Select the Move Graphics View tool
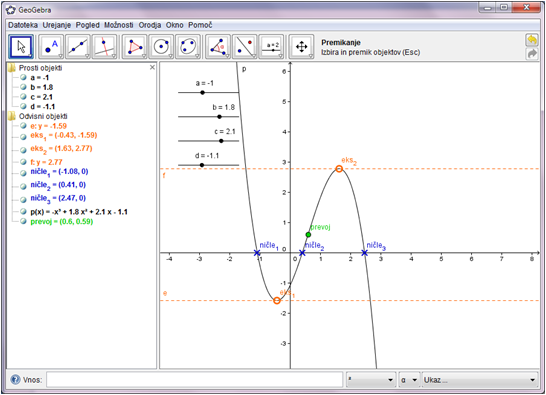Image resolution: width=546 pixels, height=395 pixels. tap(302, 47)
